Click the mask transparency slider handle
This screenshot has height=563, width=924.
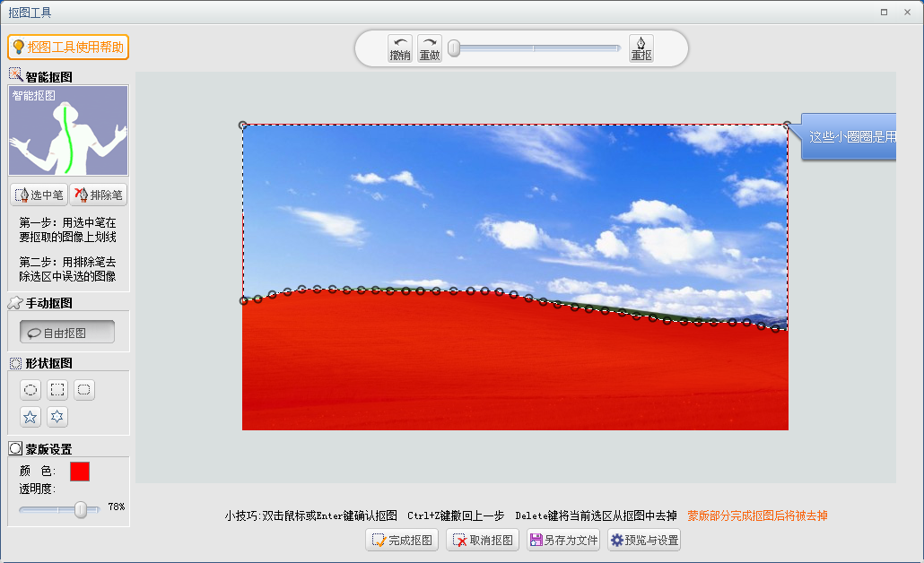[x=81, y=509]
